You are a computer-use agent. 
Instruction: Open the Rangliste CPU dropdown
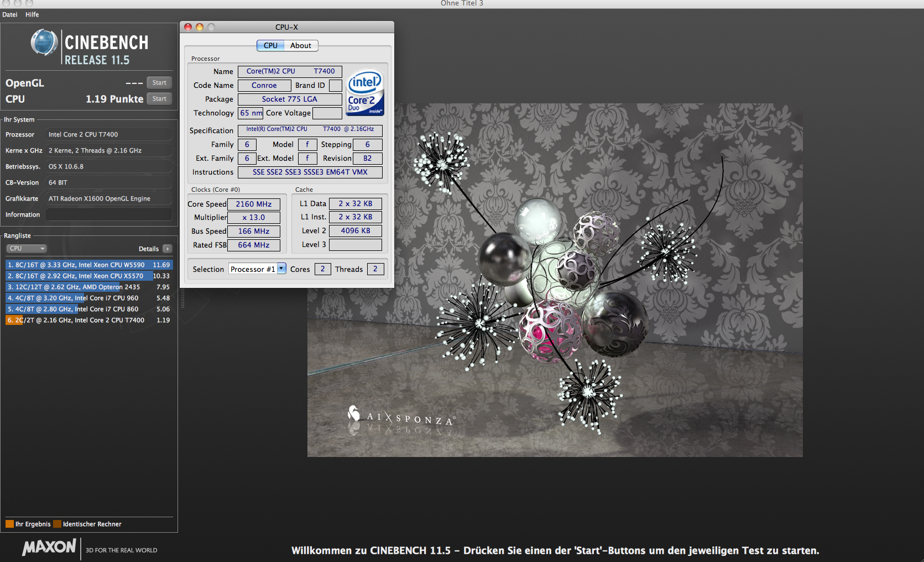coord(26,248)
